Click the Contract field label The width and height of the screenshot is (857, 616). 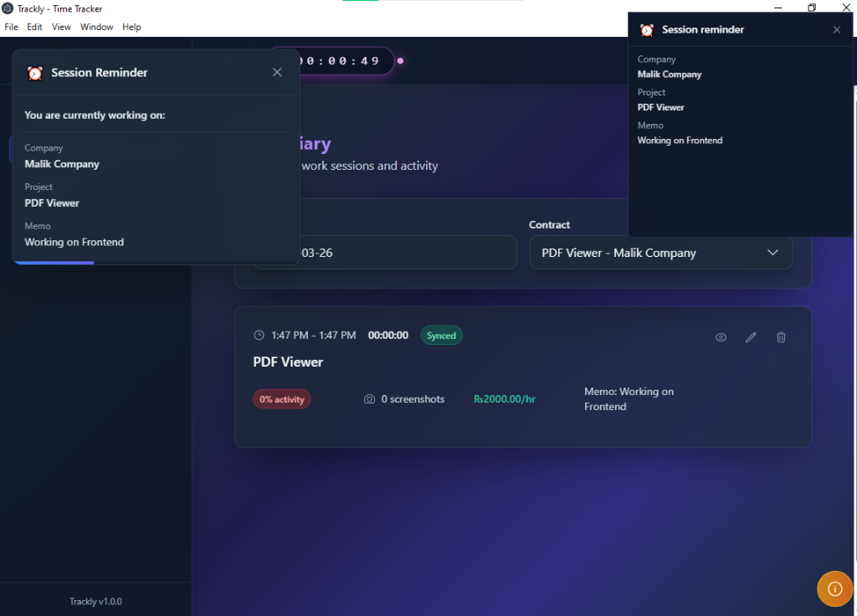click(x=549, y=224)
